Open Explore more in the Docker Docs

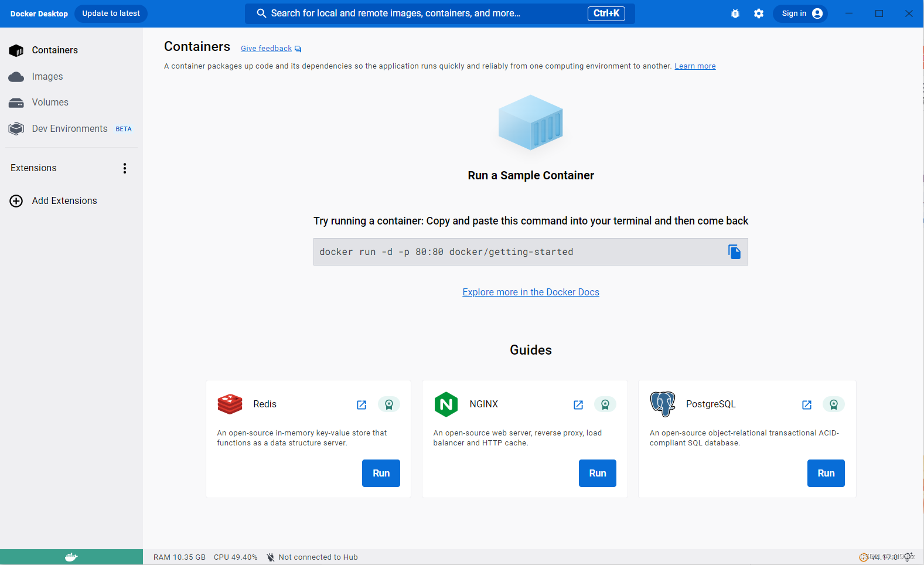pos(531,292)
